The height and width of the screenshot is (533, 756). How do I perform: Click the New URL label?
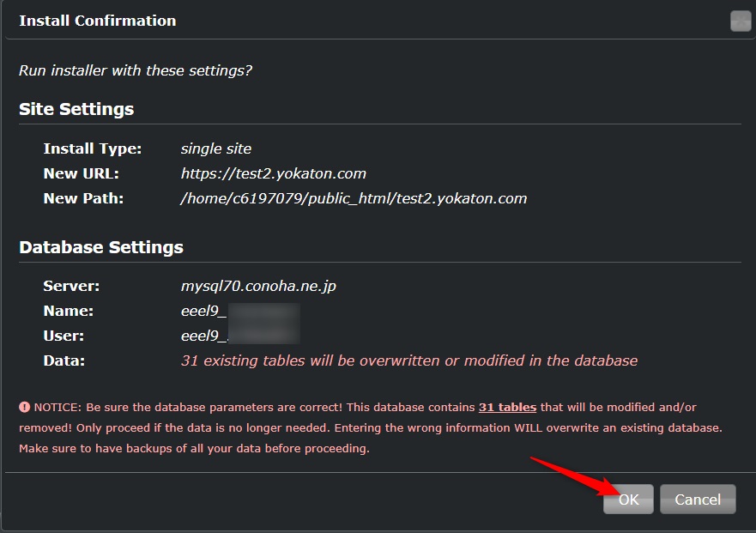(82, 173)
